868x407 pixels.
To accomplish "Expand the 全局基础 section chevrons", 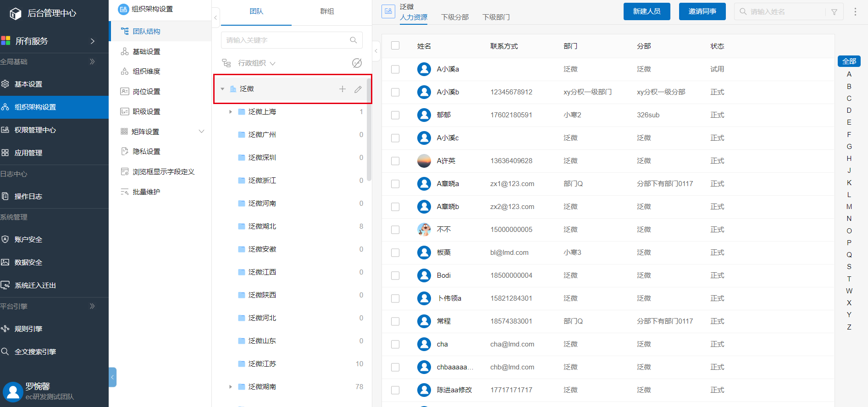I will click(92, 61).
